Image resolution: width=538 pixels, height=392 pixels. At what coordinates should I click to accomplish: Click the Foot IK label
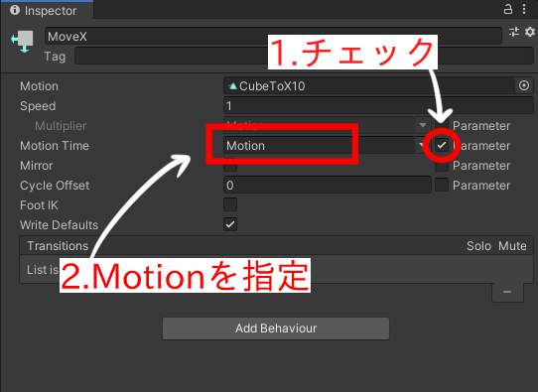click(x=39, y=205)
